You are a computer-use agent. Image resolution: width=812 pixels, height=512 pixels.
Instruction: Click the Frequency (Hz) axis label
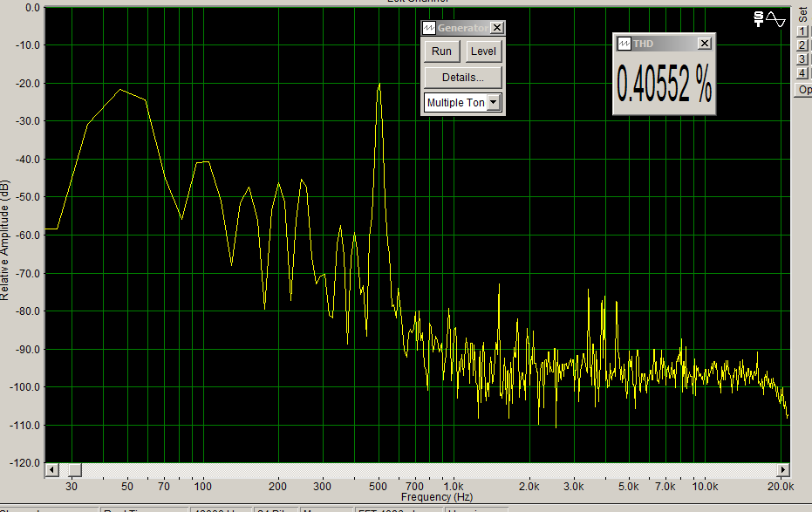coord(437,497)
